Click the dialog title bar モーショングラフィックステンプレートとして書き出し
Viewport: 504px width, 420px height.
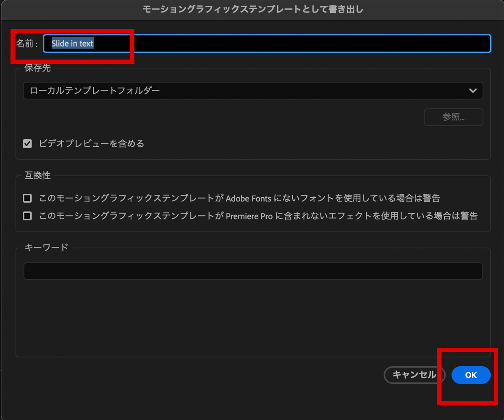pyautogui.click(x=253, y=9)
